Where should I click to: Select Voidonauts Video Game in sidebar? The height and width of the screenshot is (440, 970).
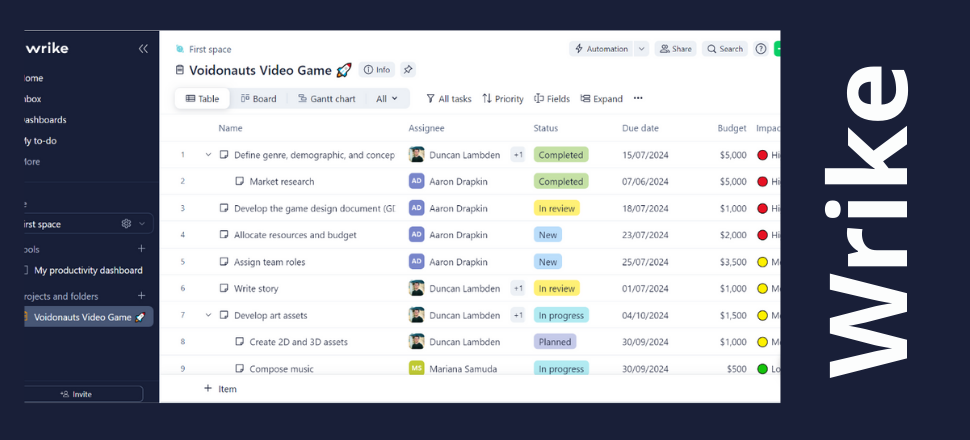point(87,317)
